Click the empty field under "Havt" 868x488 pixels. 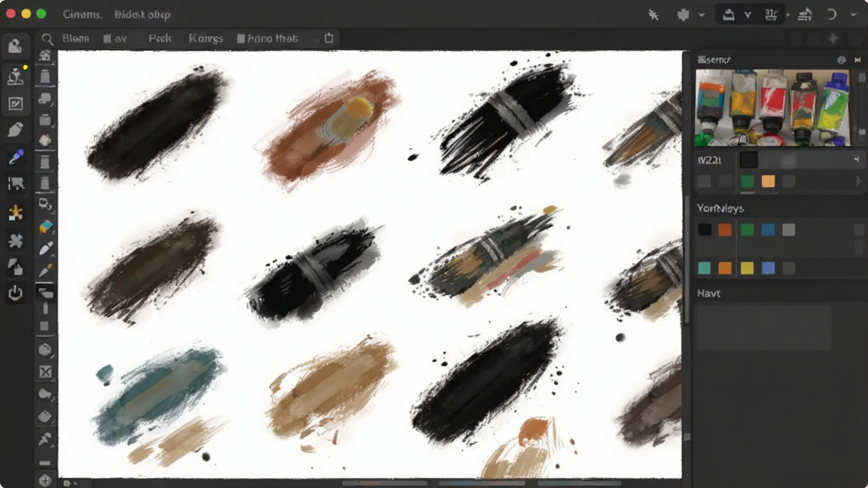tap(764, 328)
